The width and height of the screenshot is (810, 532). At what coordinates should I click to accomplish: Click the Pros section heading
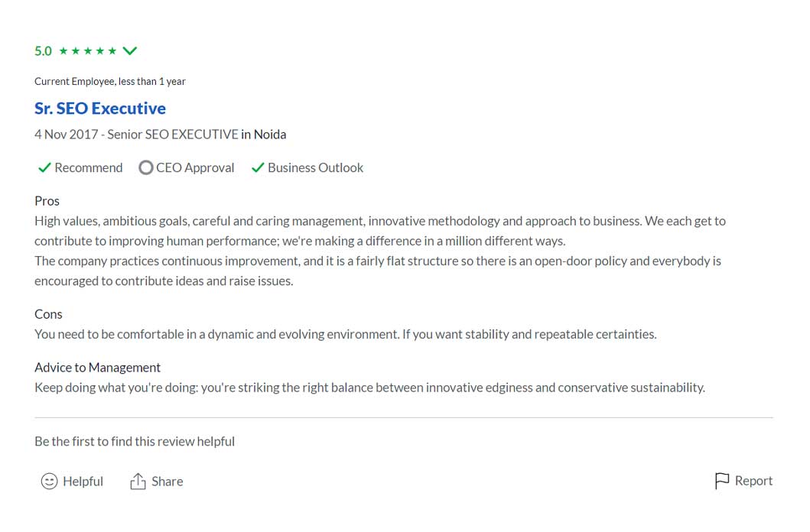pyautogui.click(x=47, y=201)
